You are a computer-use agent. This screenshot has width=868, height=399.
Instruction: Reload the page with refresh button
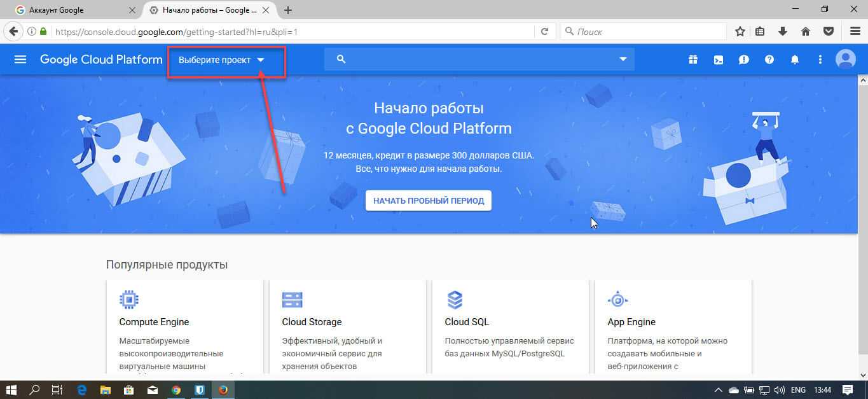[x=544, y=31]
